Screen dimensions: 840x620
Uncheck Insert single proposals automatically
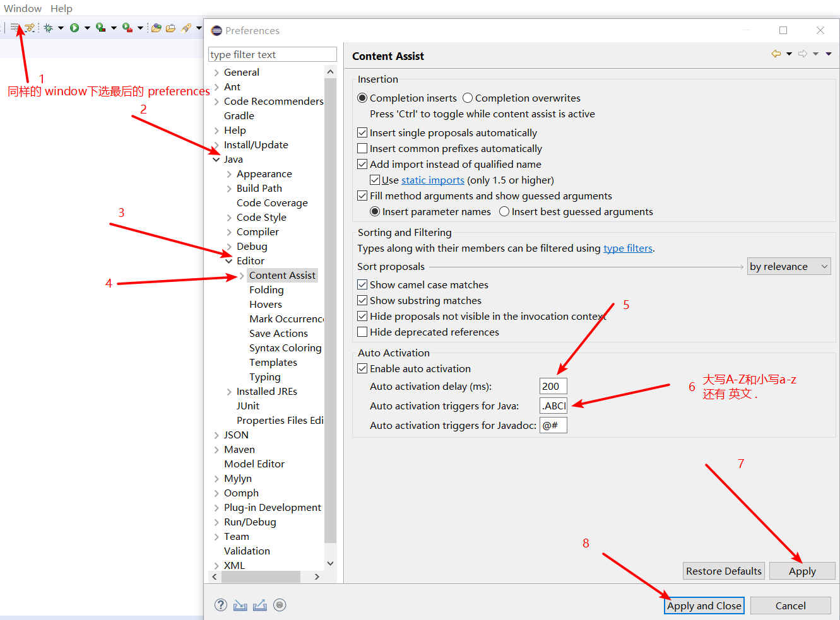coord(362,132)
